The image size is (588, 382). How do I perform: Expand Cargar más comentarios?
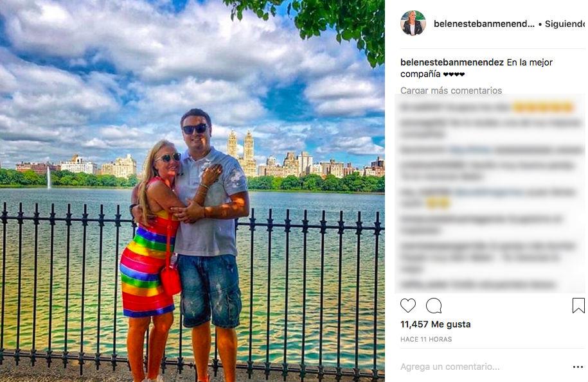tap(451, 91)
